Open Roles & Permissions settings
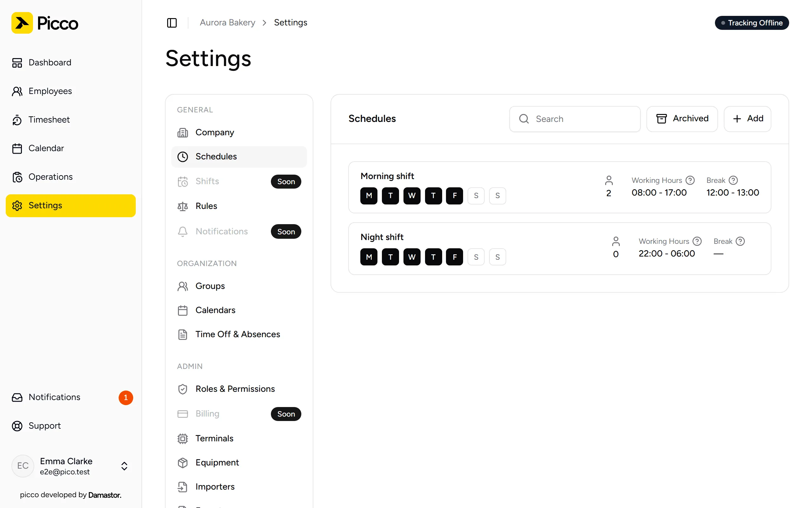The width and height of the screenshot is (812, 508). pyautogui.click(x=239, y=389)
